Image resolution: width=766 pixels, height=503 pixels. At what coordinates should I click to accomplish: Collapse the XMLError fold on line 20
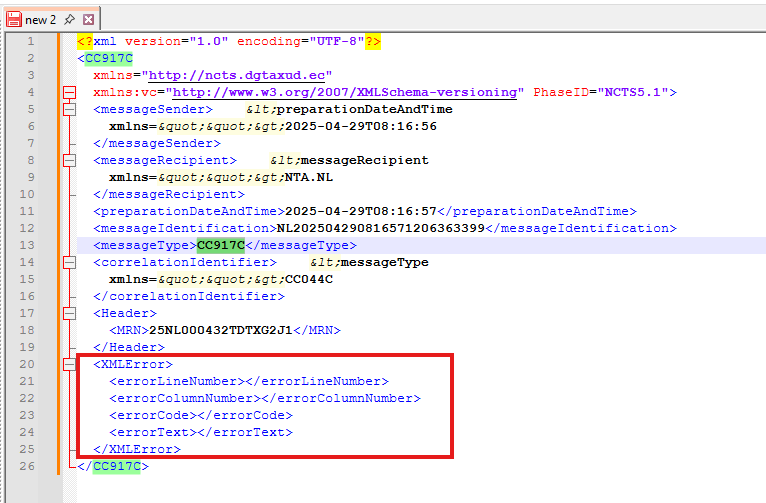[x=69, y=364]
